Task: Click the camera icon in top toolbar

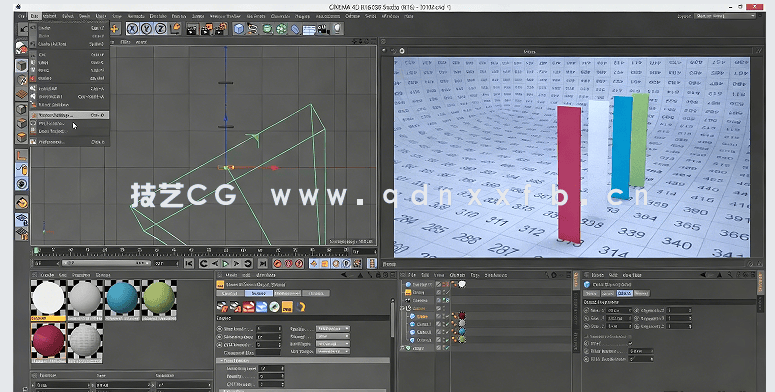Action: 323,29
